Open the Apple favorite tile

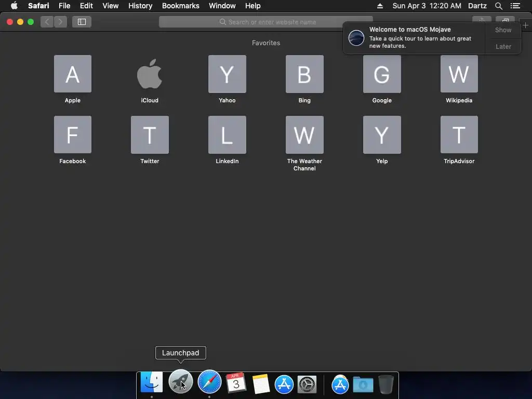point(73,74)
